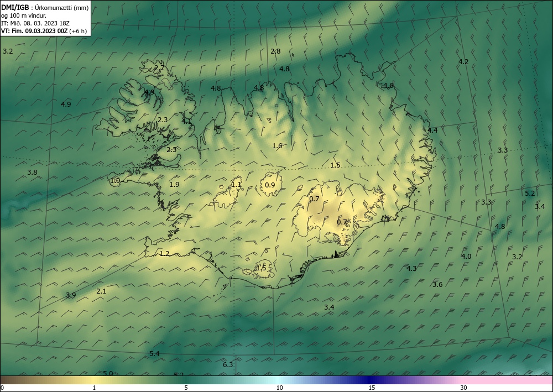Image resolution: width=553 pixels, height=392 pixels.
Task: Click the initial time "IT: Mið. 08. 03. 2023 18Z"
Action: 35,23
